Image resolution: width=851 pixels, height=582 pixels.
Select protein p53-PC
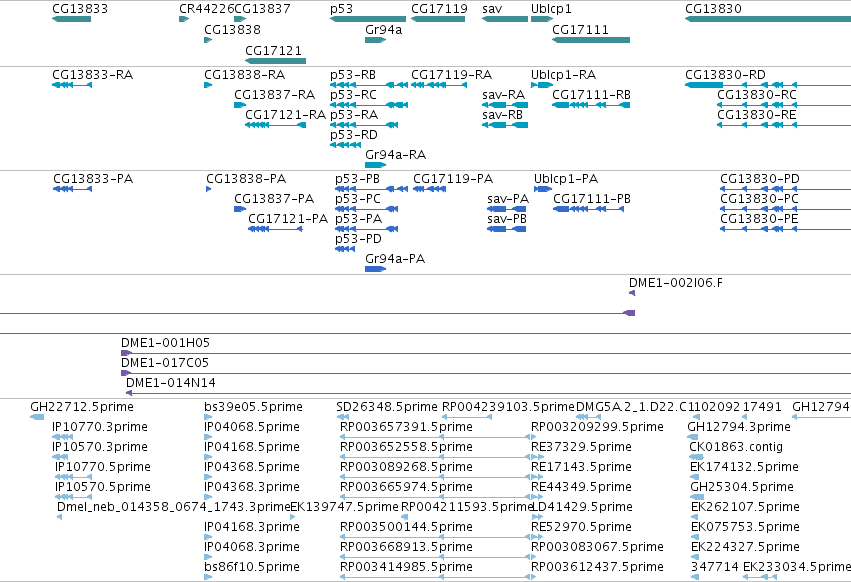(367, 209)
